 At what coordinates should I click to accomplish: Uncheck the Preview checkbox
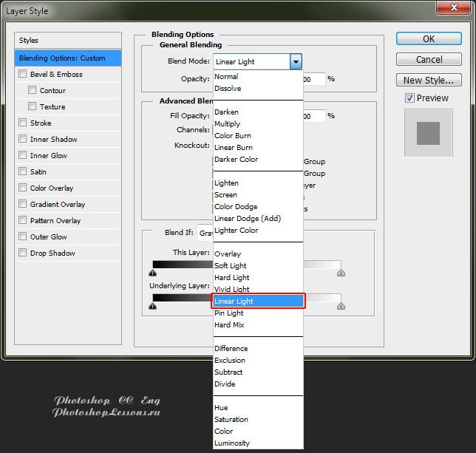(x=409, y=98)
